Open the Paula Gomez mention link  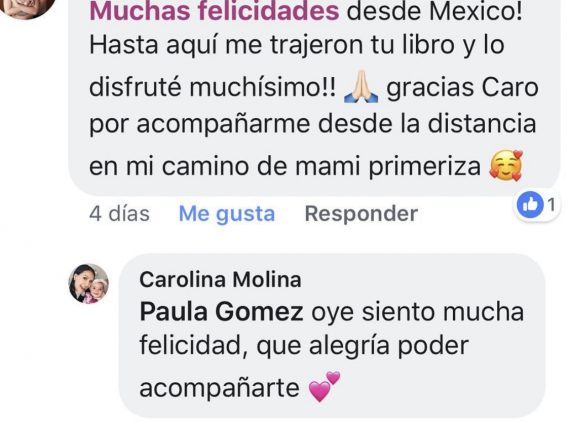(221, 313)
